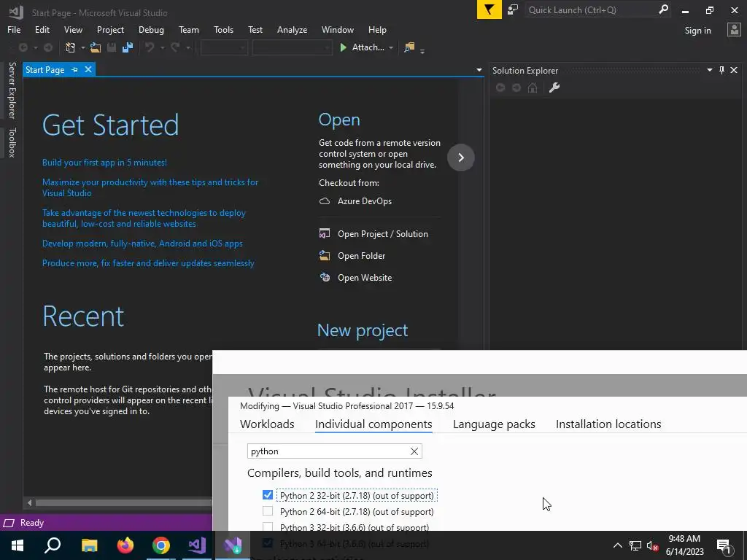Switch to Installation locations tab
This screenshot has height=560, width=747.
[608, 424]
